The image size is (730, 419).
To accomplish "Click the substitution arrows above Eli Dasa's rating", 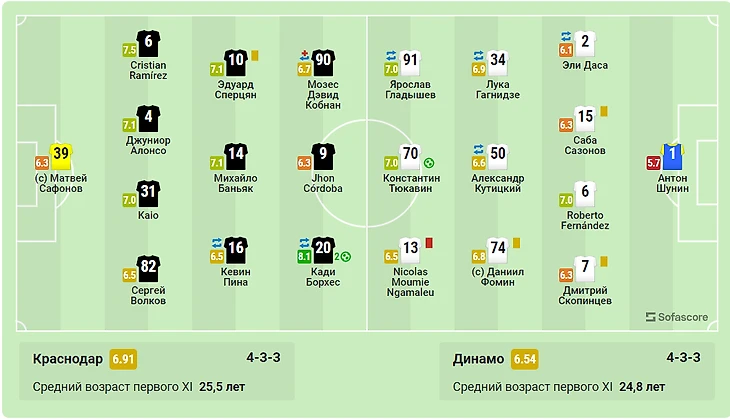I will [566, 36].
